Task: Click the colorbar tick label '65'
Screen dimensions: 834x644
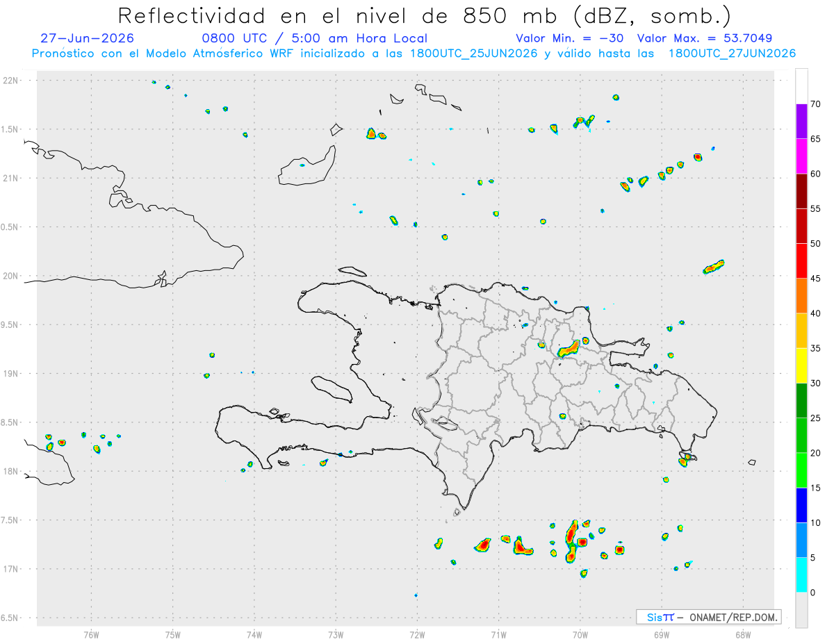Action: tap(815, 139)
